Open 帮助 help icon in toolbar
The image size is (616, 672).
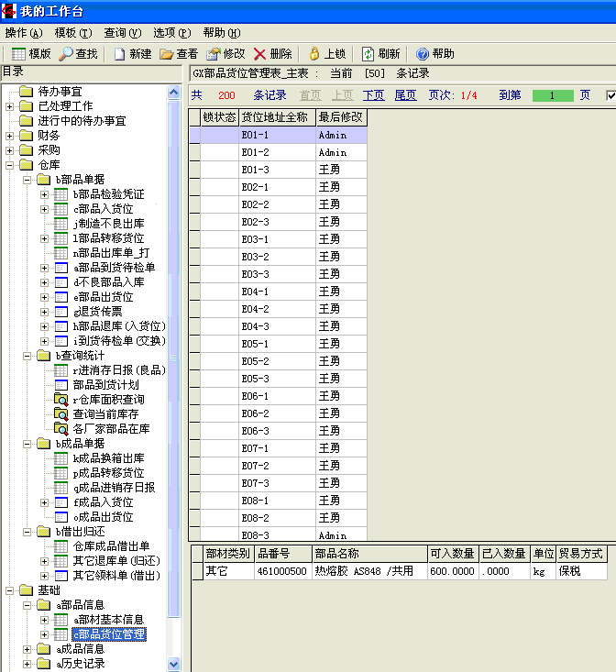click(x=423, y=54)
